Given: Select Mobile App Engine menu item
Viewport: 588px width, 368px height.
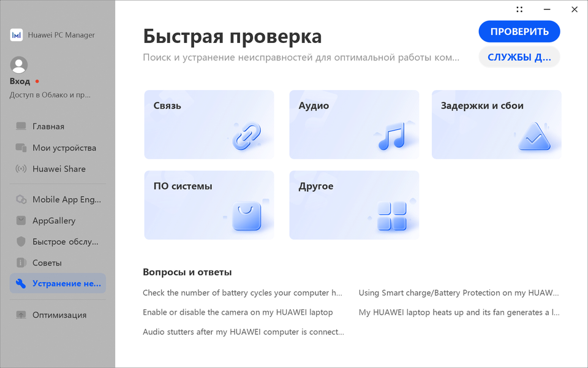Looking at the screenshot, I should tap(58, 199).
